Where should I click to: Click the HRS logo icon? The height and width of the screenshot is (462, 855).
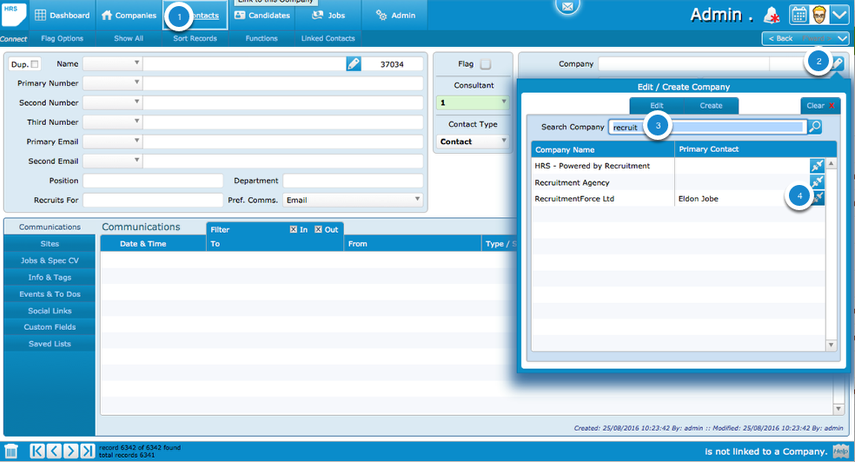pos(13,14)
